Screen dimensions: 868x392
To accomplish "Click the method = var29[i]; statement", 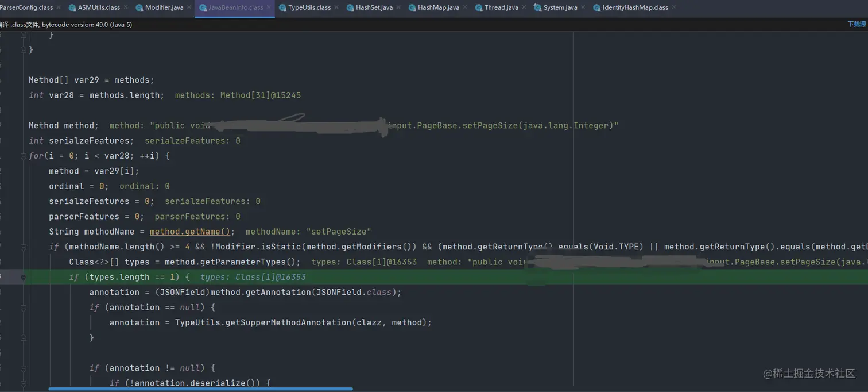I will (94, 171).
